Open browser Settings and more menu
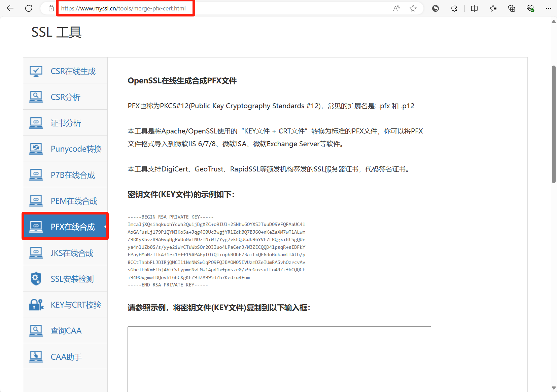 coord(548,8)
